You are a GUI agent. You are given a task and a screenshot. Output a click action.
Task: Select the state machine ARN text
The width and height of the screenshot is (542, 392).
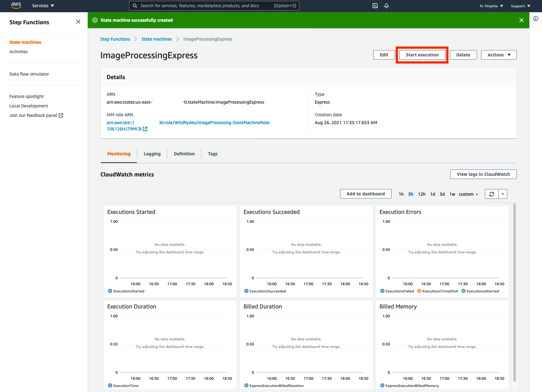click(186, 102)
